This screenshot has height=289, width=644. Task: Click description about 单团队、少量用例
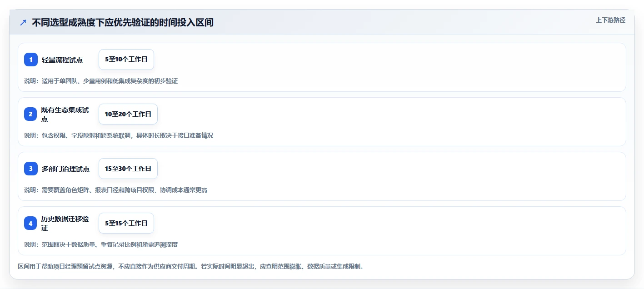[101, 81]
